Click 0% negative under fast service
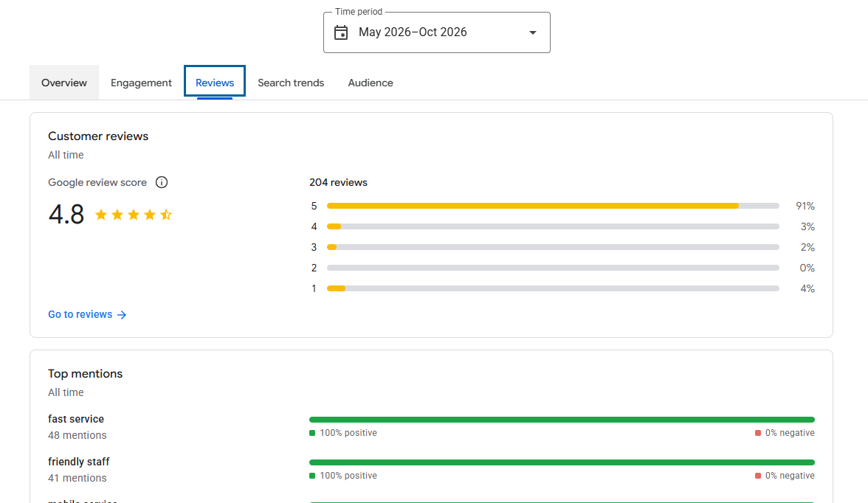Image resolution: width=868 pixels, height=503 pixels. 790,433
